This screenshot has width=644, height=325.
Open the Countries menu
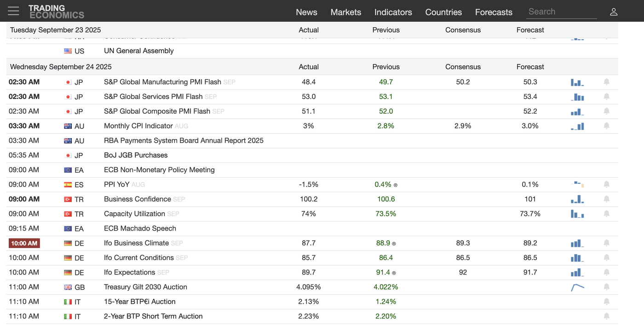click(443, 12)
